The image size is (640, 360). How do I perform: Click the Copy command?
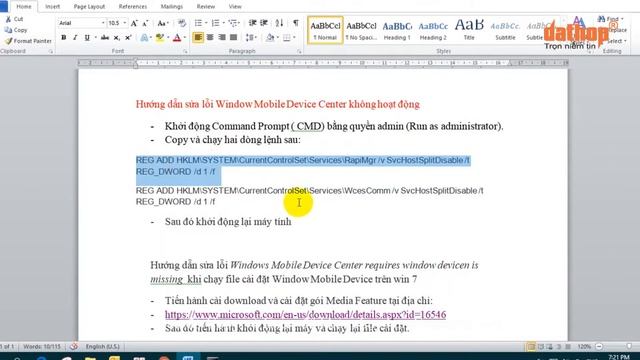pos(16,30)
